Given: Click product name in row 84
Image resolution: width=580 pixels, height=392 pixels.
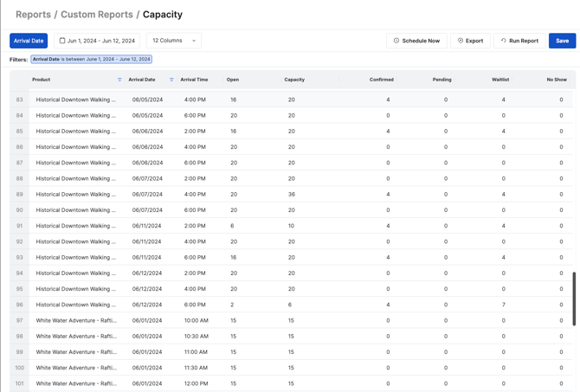Looking at the screenshot, I should [x=76, y=115].
